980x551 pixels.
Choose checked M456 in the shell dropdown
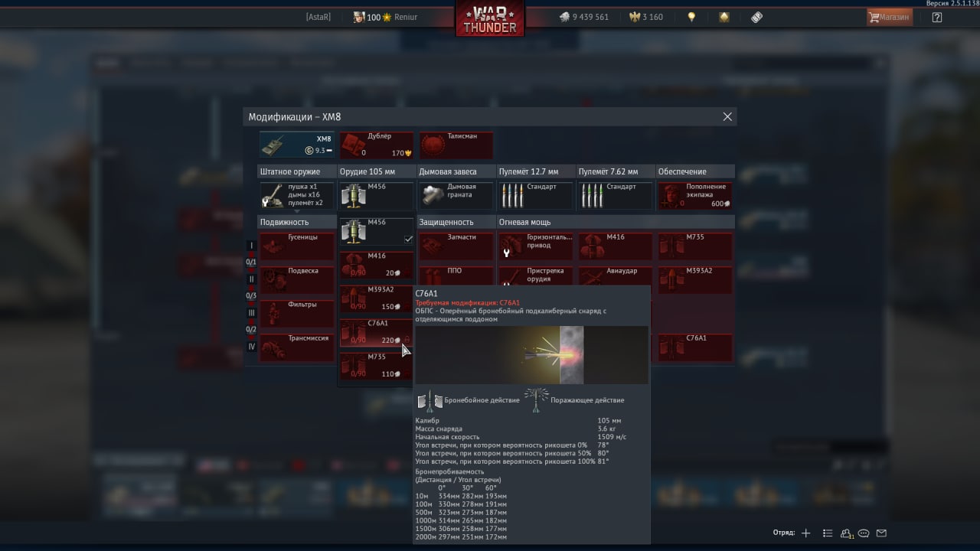(x=376, y=232)
